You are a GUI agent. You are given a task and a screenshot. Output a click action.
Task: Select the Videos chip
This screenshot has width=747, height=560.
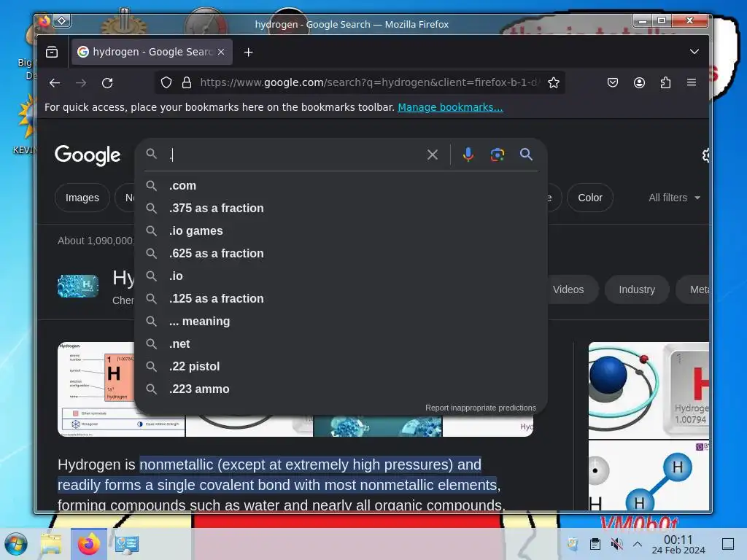click(x=570, y=289)
